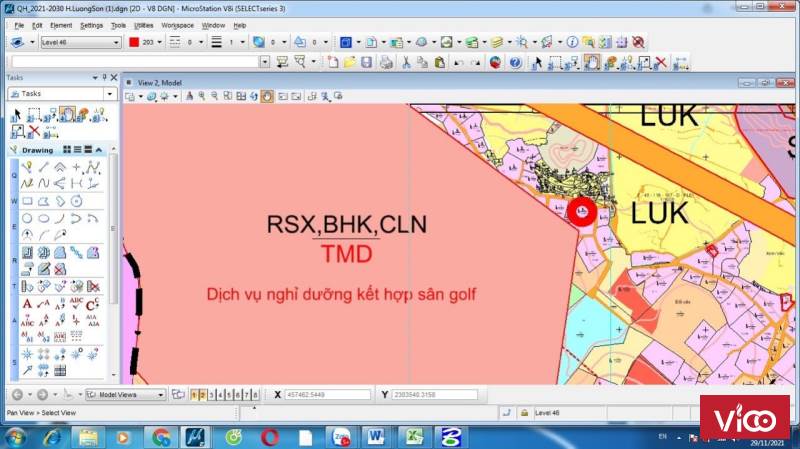Viewport: 800px width, 449px height.
Task: Toggle view window 2 button
Action: click(203, 395)
